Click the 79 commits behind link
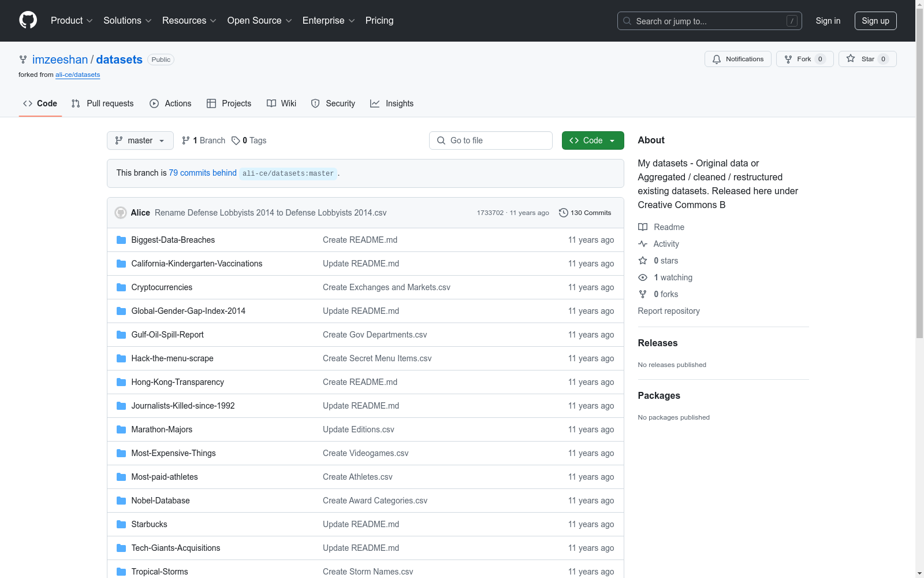 pos(203,173)
